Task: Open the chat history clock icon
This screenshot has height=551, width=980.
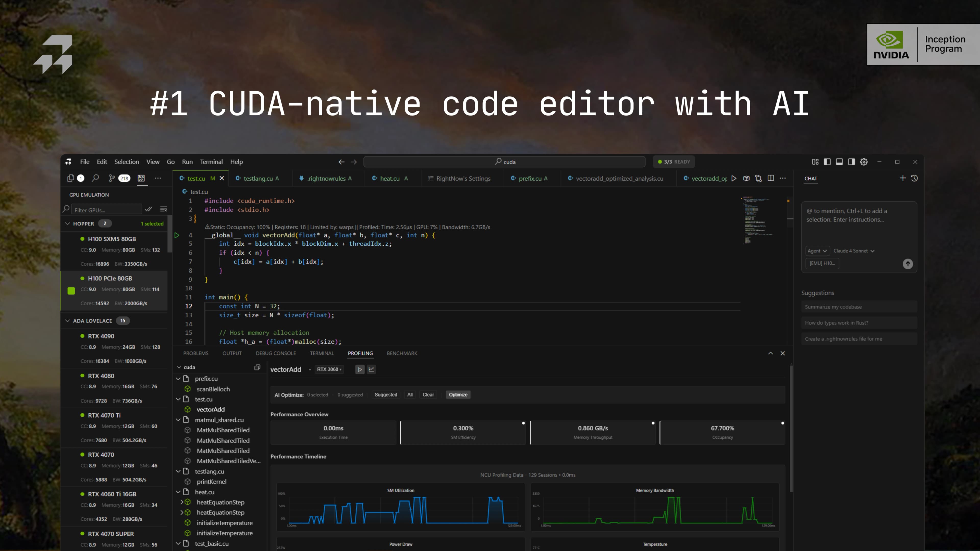Action: click(915, 178)
